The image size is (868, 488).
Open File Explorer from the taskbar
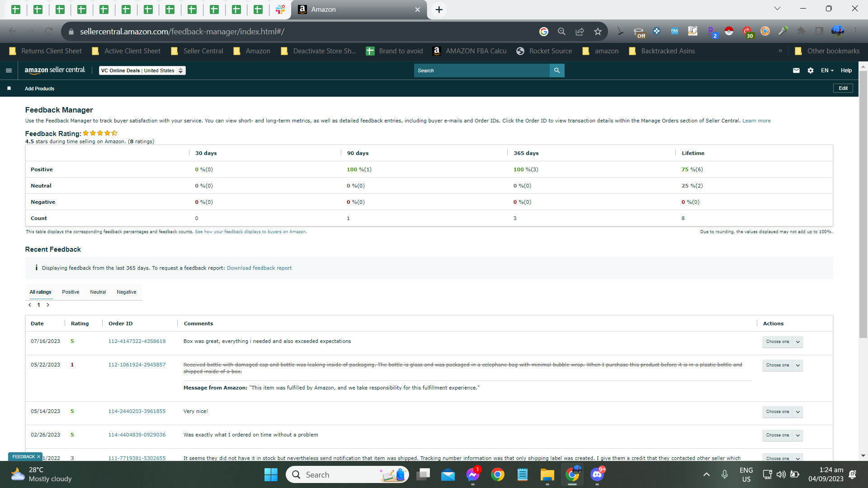(547, 474)
